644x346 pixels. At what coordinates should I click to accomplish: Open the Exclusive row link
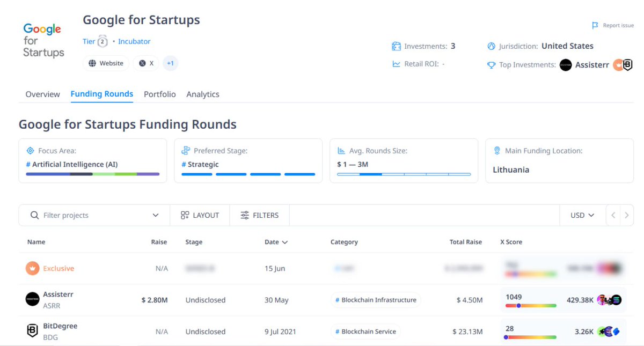58,268
